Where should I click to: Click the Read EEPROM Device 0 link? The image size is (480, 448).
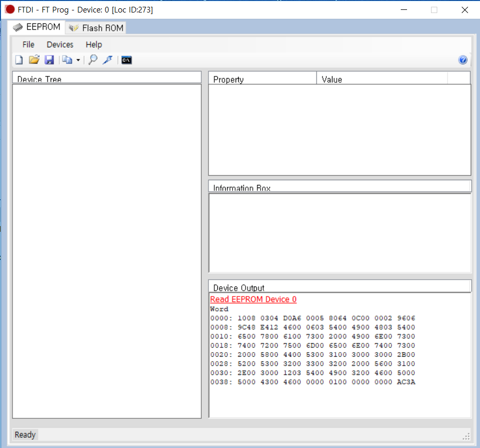(x=253, y=300)
